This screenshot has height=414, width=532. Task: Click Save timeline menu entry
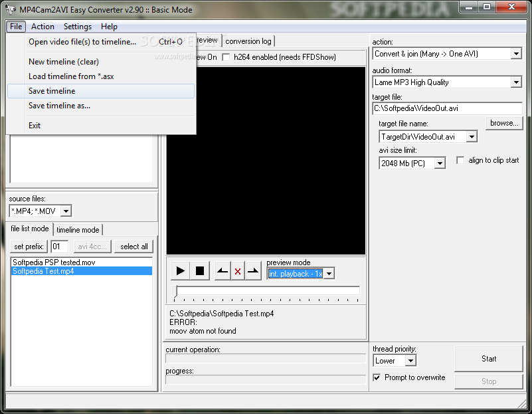click(x=101, y=91)
